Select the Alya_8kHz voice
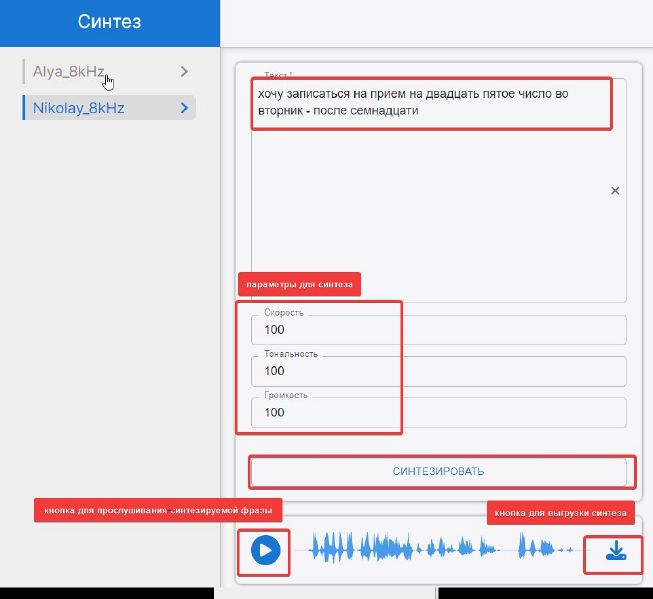The height and width of the screenshot is (599, 653). [68, 71]
